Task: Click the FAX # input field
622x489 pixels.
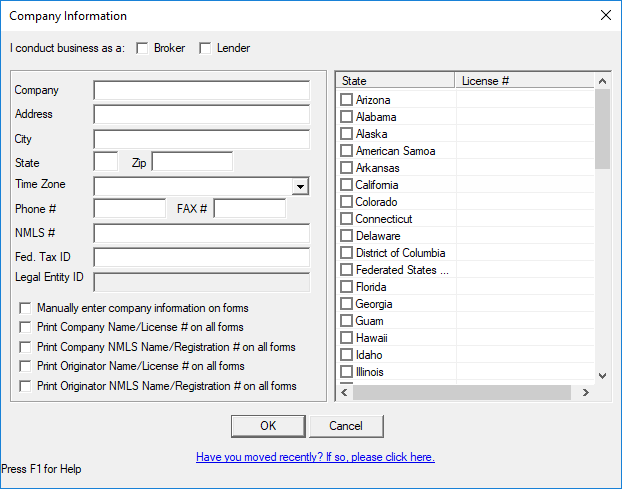Action: tap(250, 209)
